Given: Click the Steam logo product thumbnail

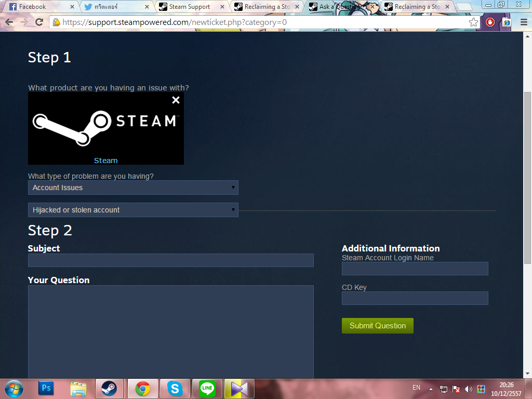Looking at the screenshot, I should [x=106, y=128].
